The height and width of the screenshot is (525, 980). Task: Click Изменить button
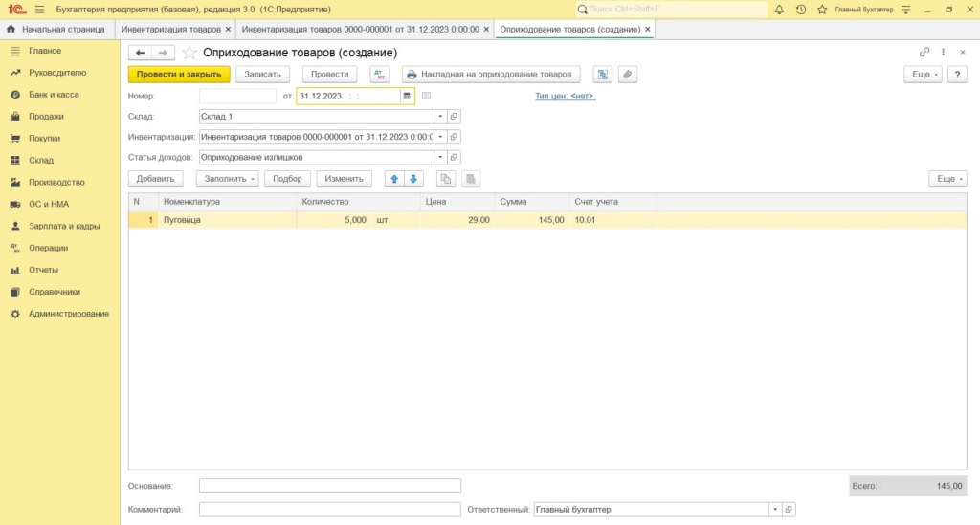click(x=344, y=179)
